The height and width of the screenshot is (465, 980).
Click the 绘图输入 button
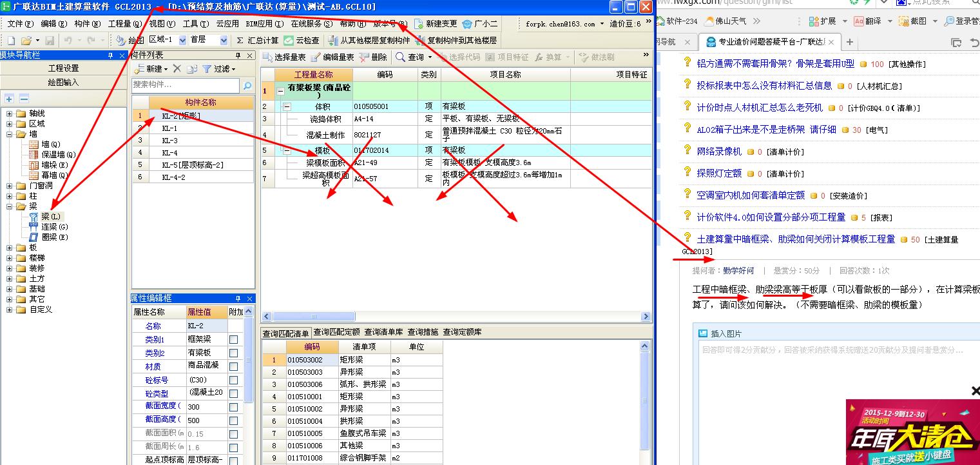click(63, 83)
